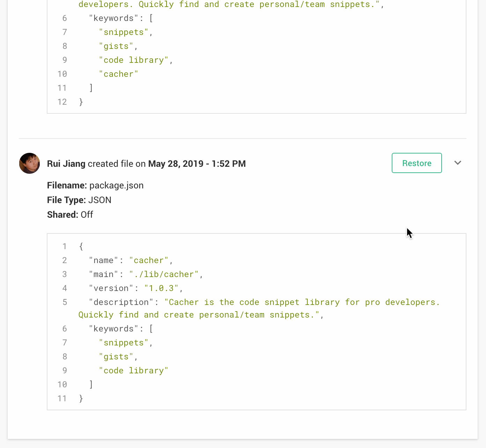Click "code library" with trailing comma in upper block

136,60
